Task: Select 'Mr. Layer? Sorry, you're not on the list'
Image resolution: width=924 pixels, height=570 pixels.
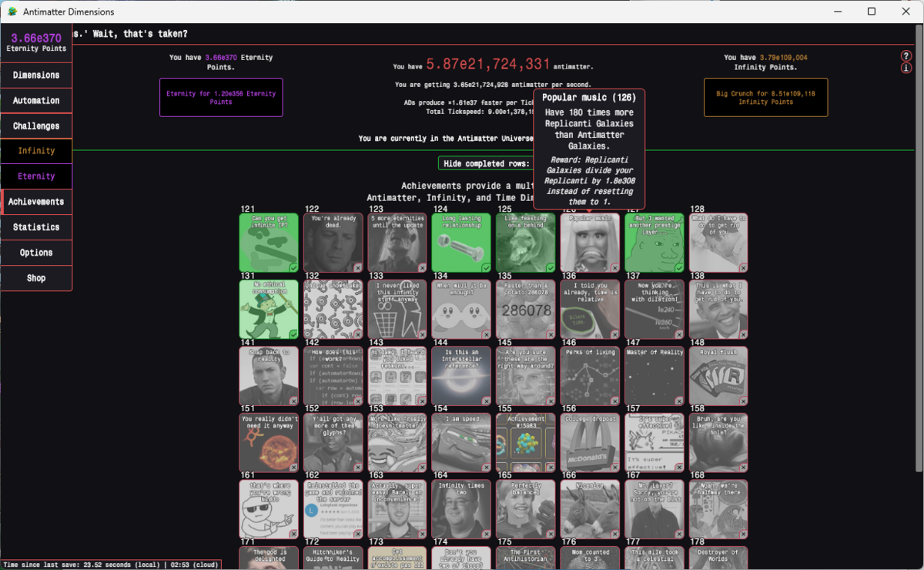Action: tap(654, 509)
